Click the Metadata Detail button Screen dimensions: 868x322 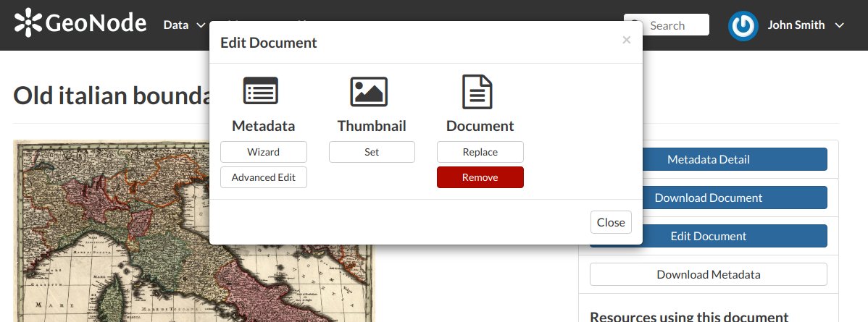(708, 159)
